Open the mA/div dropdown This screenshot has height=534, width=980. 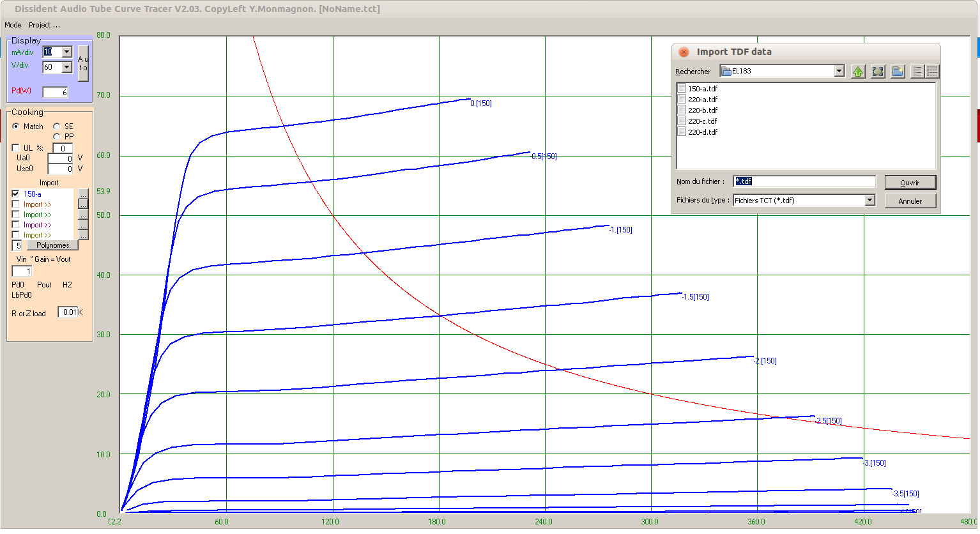click(x=66, y=52)
